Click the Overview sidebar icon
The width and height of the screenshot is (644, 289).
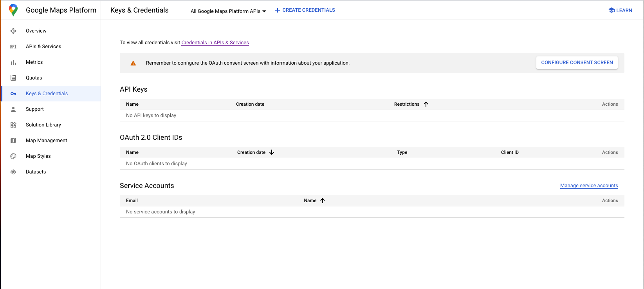point(13,31)
